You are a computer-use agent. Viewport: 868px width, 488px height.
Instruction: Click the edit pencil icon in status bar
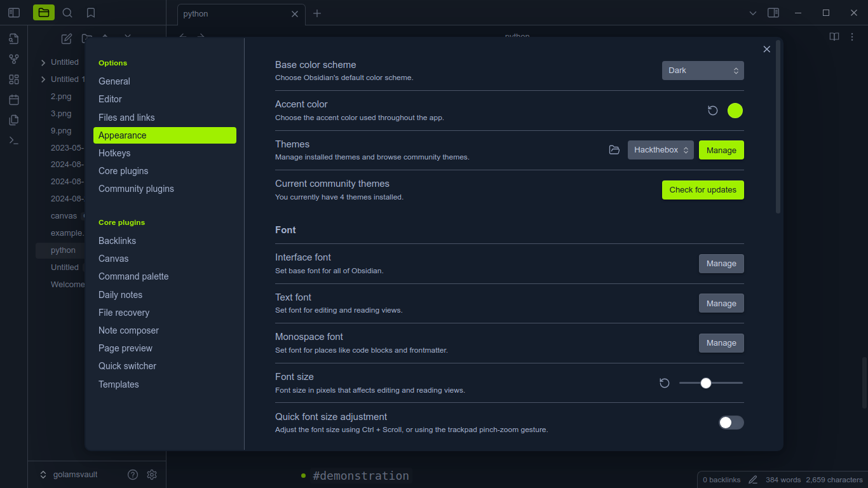(753, 480)
